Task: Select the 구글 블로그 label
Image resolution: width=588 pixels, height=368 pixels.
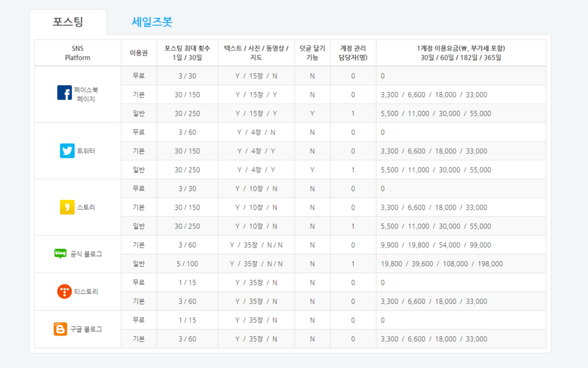Action: (86, 330)
